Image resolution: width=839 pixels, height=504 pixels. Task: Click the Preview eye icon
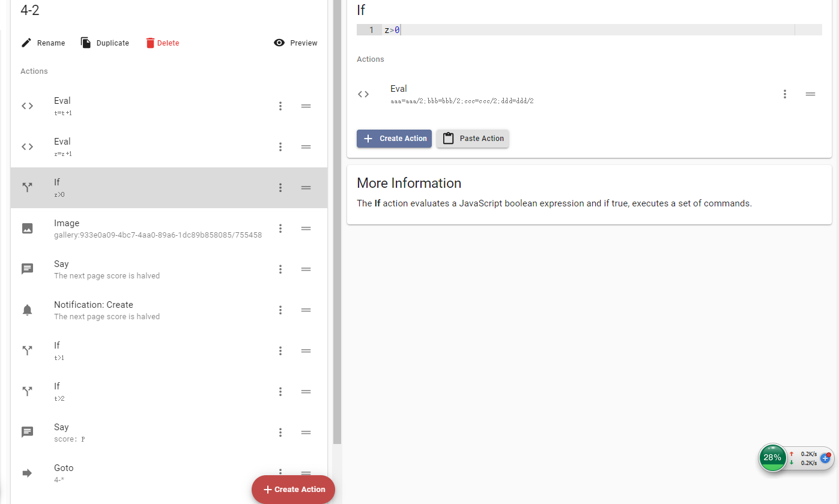tap(279, 43)
